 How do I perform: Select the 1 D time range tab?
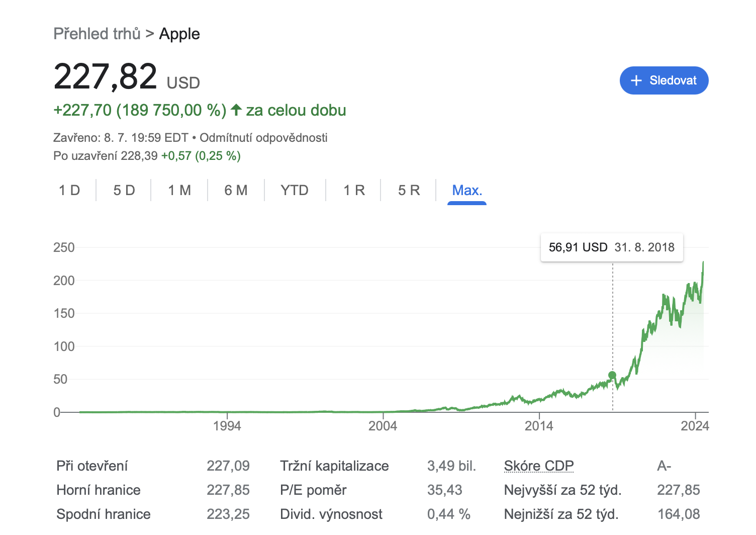click(69, 191)
